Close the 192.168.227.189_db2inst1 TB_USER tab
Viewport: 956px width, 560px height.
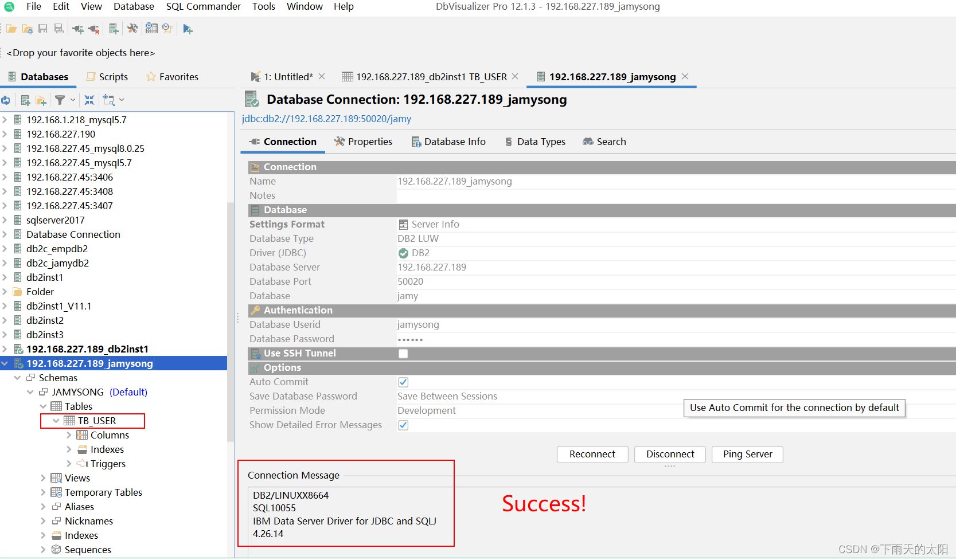pos(515,76)
